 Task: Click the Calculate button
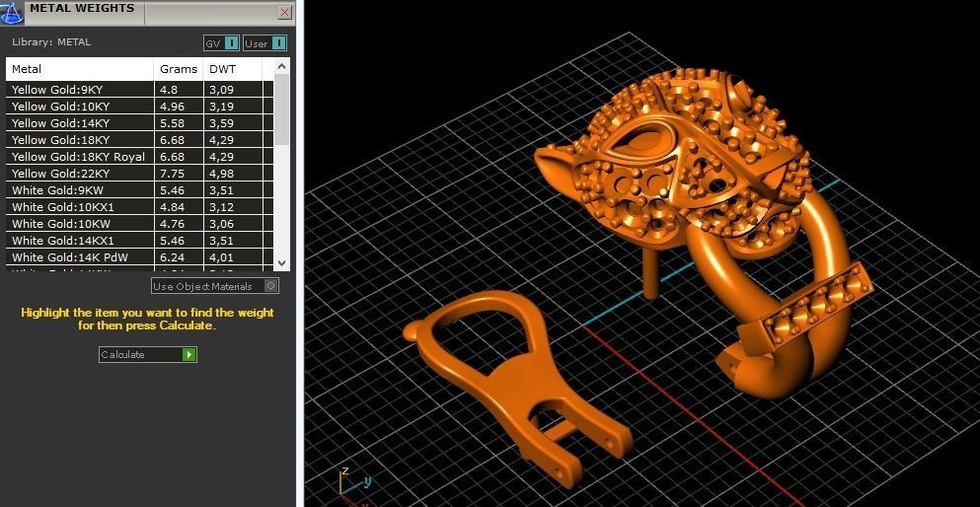point(147,355)
